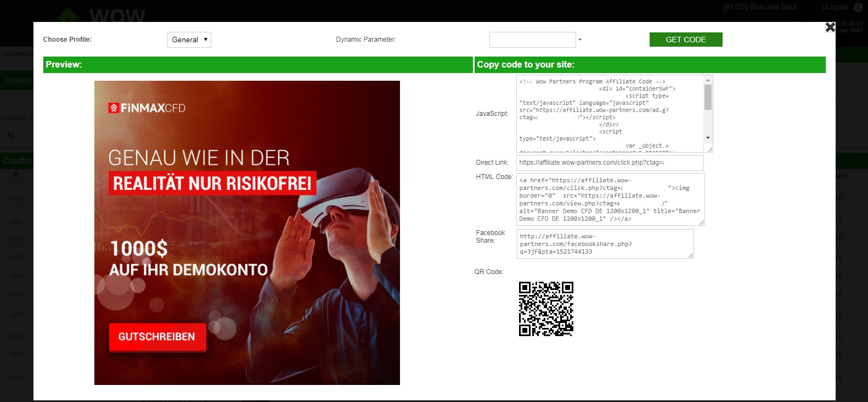Screen dimensions: 868x402
Task: Click the red GUTSCHREIBEN banner button
Action: (157, 337)
